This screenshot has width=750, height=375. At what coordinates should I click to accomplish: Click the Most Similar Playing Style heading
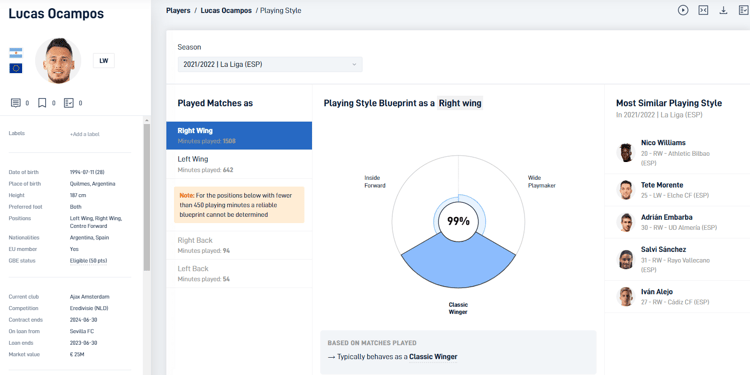pos(669,103)
